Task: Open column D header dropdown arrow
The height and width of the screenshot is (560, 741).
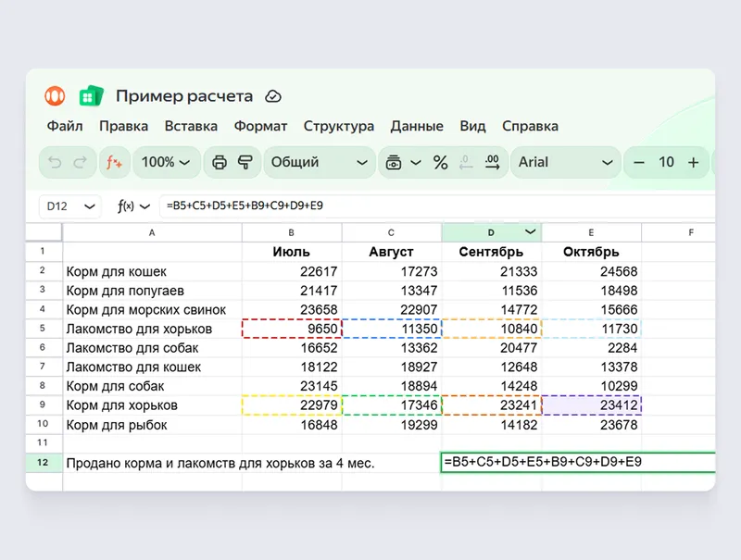Action: [530, 231]
